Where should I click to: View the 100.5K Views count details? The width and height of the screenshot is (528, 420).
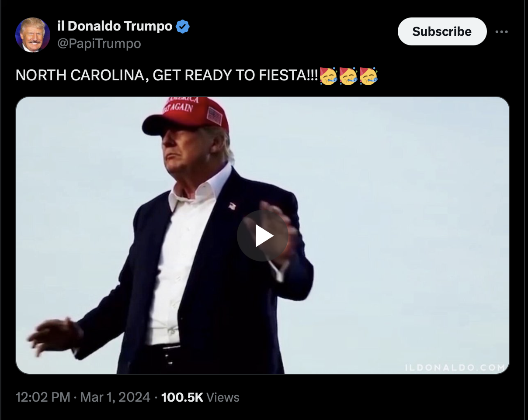[200, 397]
